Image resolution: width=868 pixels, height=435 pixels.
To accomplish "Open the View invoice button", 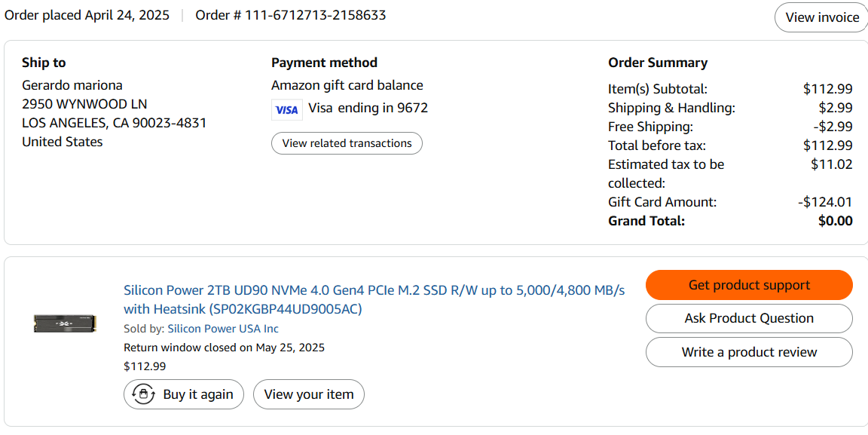I will click(821, 17).
